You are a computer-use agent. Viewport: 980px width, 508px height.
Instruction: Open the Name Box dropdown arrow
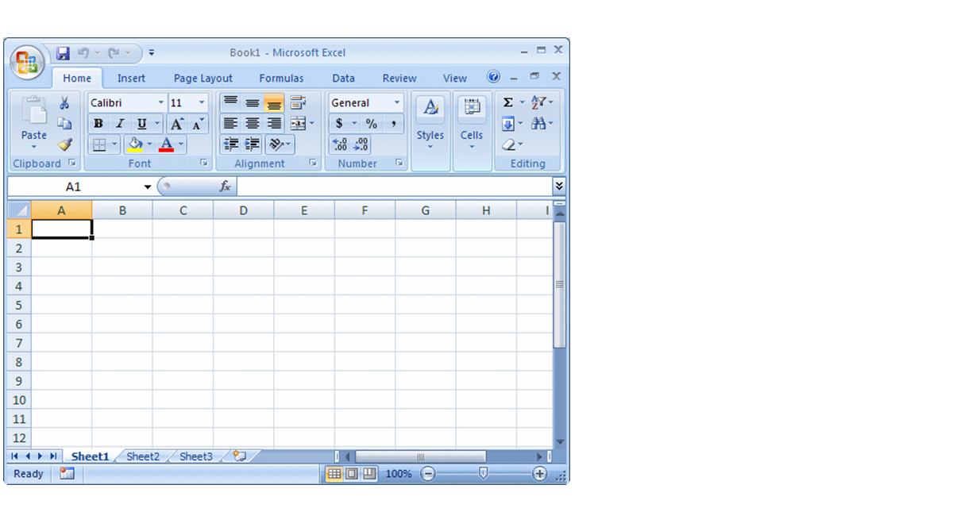pos(147,187)
